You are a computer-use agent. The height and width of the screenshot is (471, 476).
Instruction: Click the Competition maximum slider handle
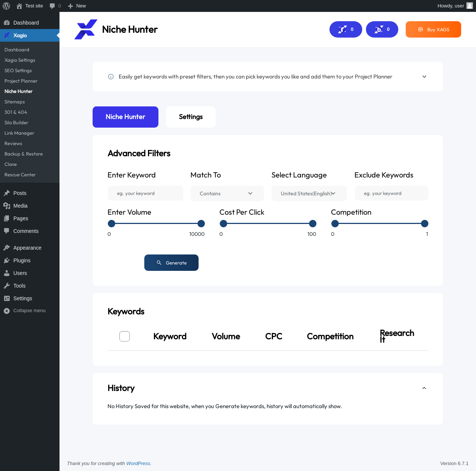click(x=425, y=224)
